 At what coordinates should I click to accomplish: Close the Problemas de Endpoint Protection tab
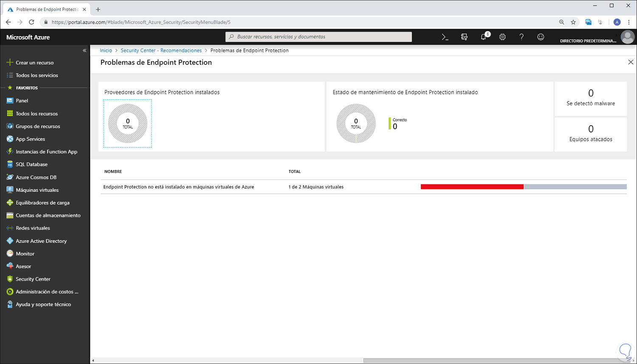click(85, 9)
